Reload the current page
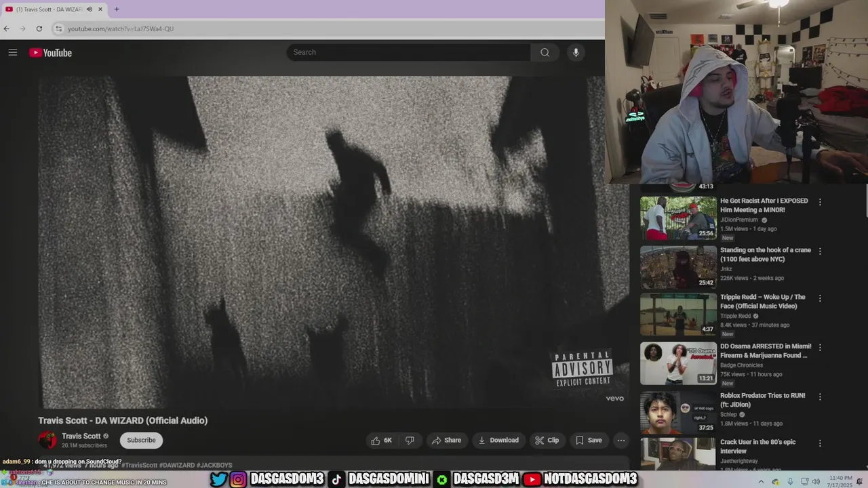The width and height of the screenshot is (868, 488). pos(39,28)
